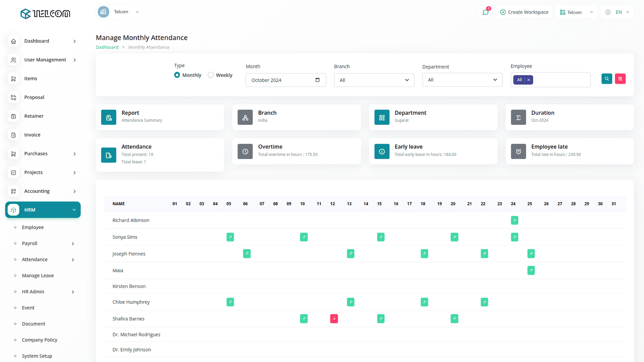The width and height of the screenshot is (644, 362).
Task: Open Manage Leave in HRM menu
Action: (x=38, y=276)
